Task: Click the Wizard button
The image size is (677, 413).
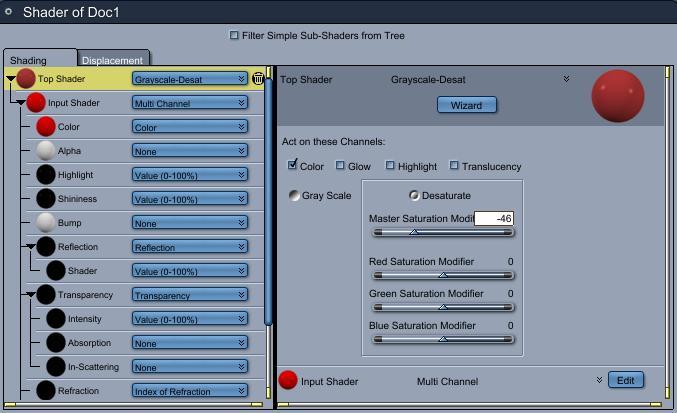Action: click(467, 104)
